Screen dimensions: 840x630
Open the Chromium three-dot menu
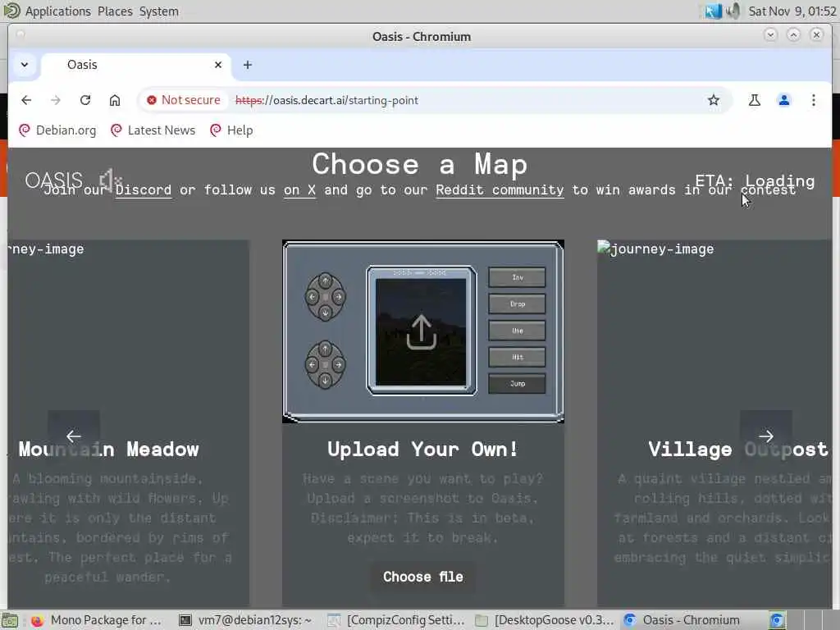813,100
